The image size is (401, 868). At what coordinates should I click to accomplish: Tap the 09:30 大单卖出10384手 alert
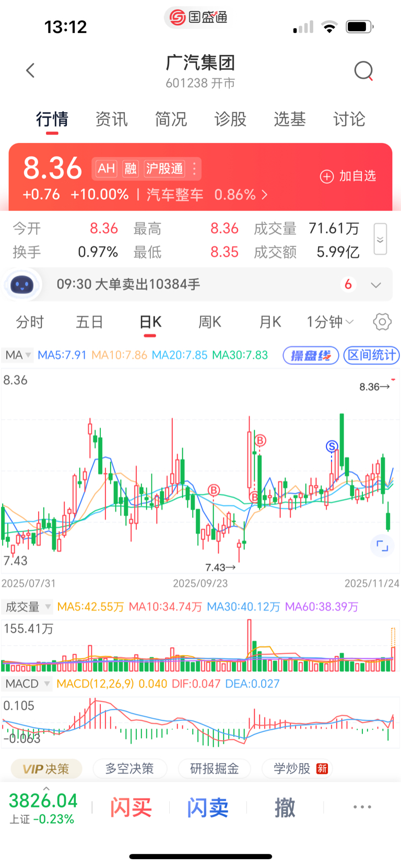coord(128,284)
